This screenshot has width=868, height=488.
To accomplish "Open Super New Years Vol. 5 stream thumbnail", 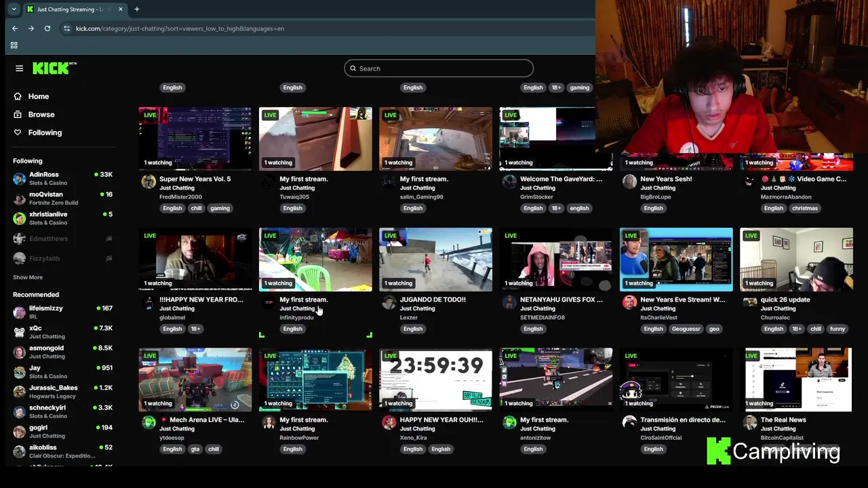I will tap(195, 138).
